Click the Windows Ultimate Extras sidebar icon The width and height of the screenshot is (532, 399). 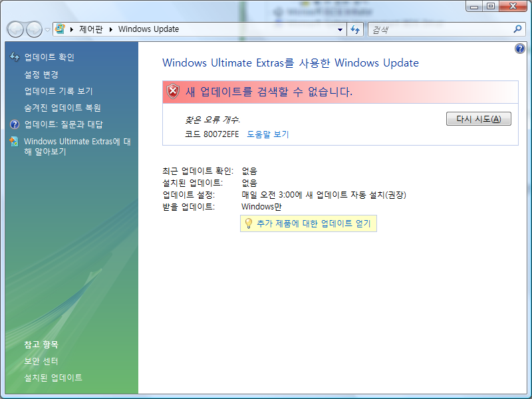[x=14, y=142]
